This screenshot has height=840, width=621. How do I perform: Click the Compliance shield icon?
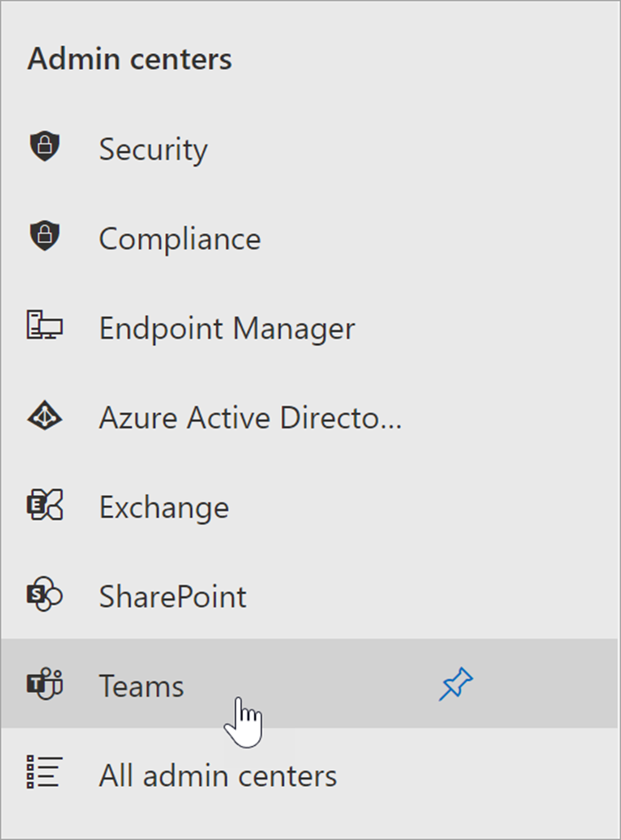pyautogui.click(x=45, y=236)
